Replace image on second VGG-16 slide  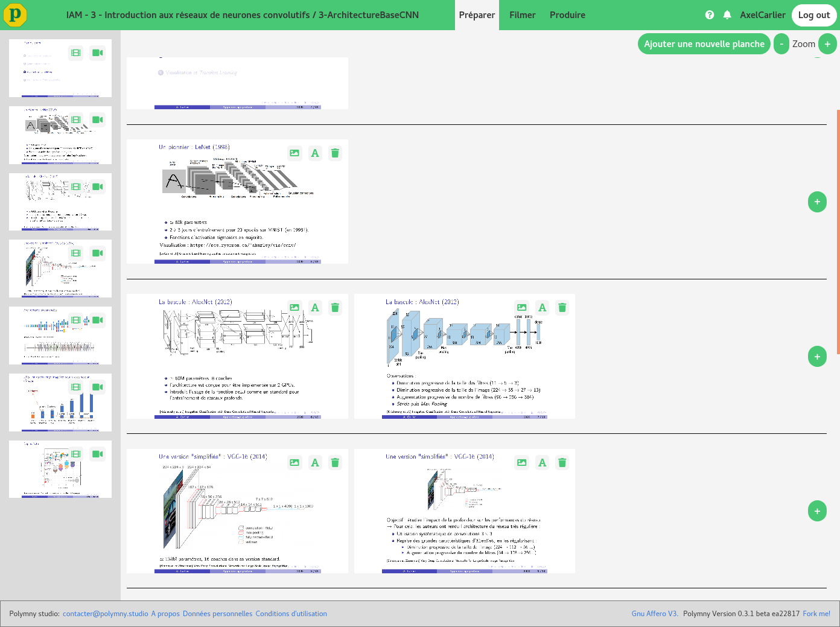click(x=522, y=463)
